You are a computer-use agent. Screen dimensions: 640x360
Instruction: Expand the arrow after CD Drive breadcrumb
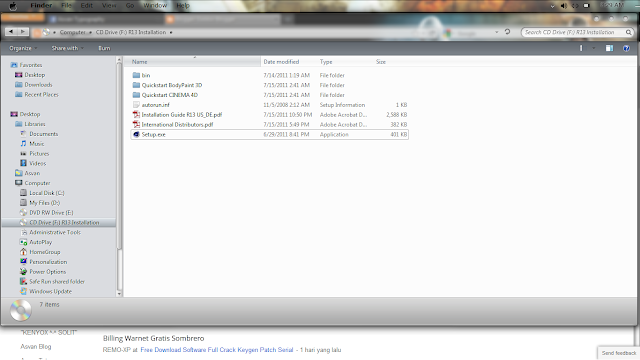[x=171, y=32]
